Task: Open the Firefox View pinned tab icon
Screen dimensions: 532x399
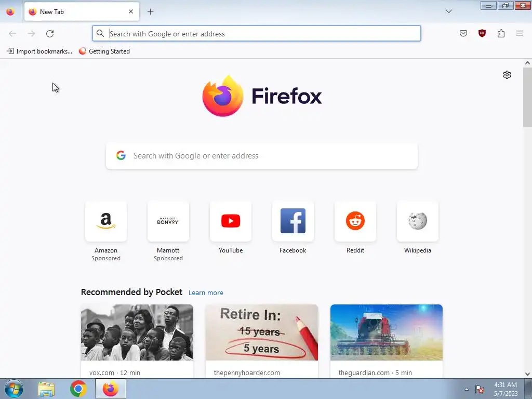Action: (10, 11)
